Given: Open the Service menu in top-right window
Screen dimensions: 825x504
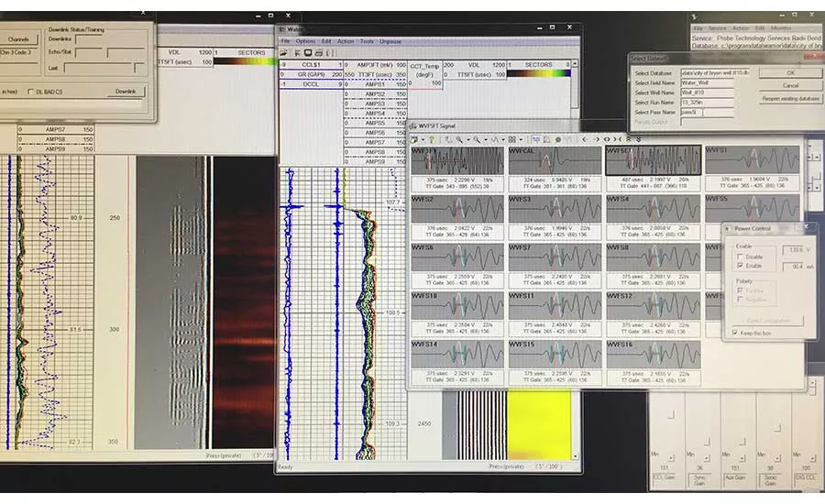Looking at the screenshot, I should point(717,27).
